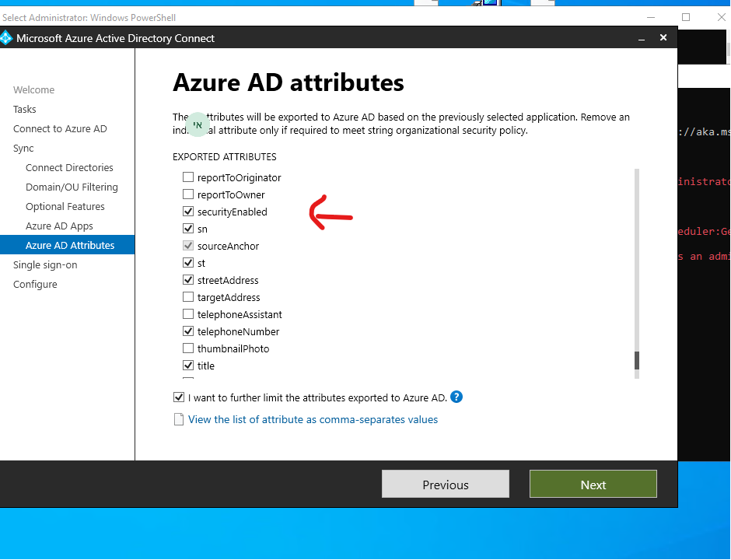Click the 'sourceAnchor' attribute label
This screenshot has height=560, width=731.
228,246
